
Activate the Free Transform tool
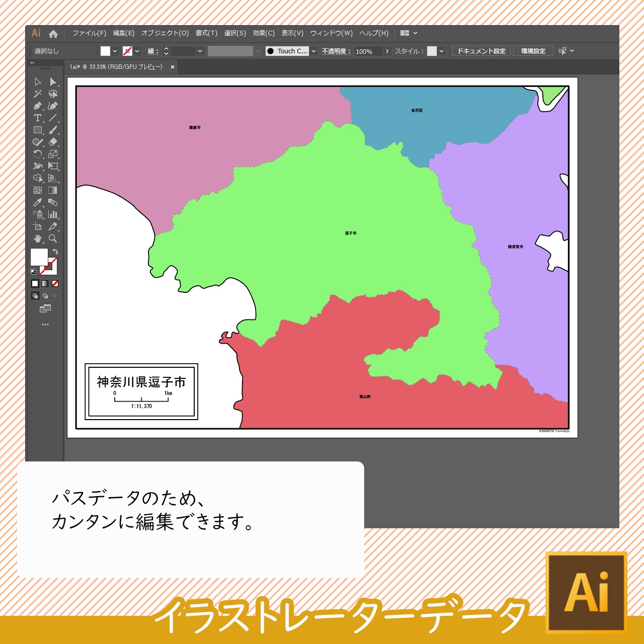[x=53, y=166]
